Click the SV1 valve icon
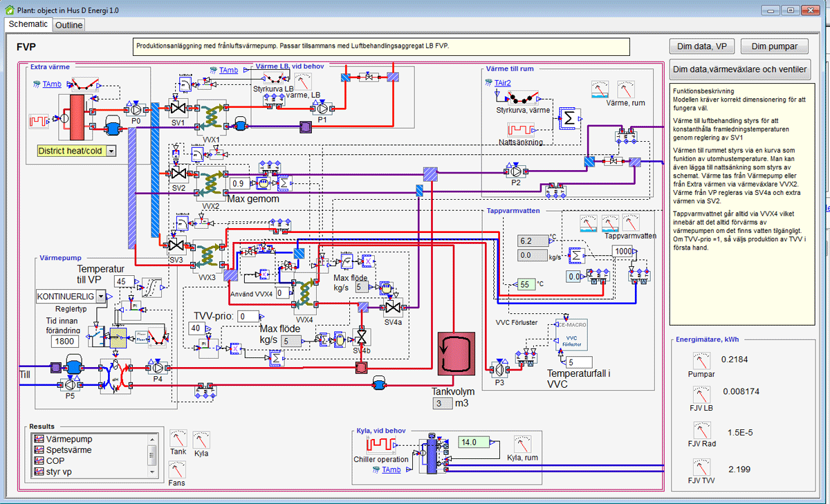Image resolution: width=830 pixels, height=504 pixels. (179, 108)
